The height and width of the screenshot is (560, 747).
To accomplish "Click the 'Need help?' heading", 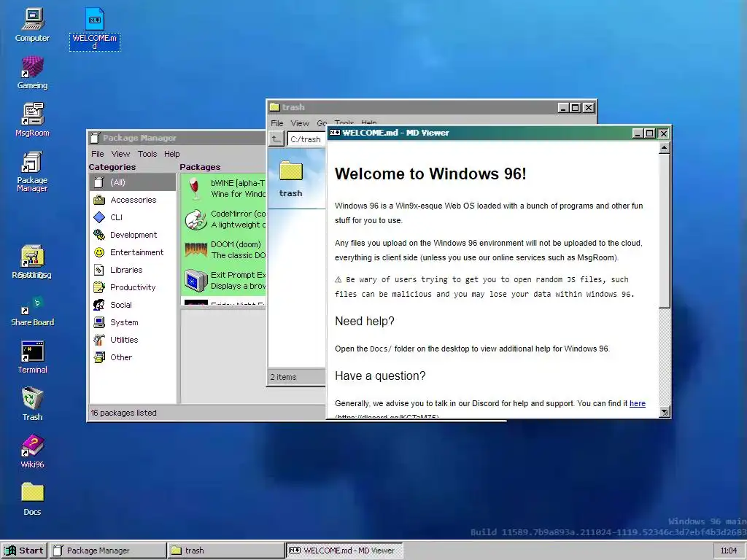I will [x=365, y=322].
